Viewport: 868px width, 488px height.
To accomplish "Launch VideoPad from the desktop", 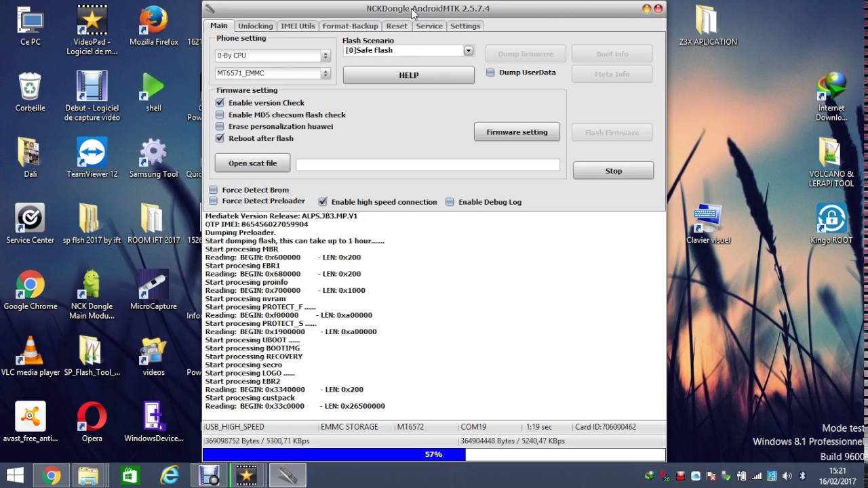I will point(92,30).
